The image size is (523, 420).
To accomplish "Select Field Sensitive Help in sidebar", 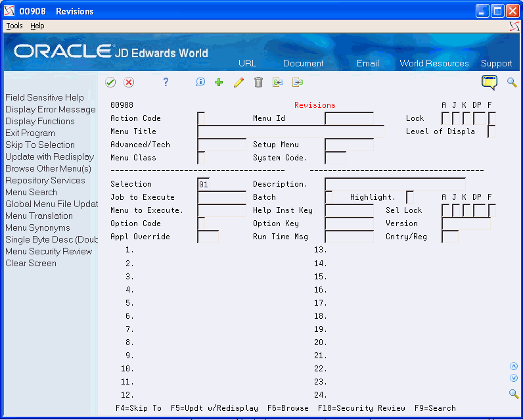I will [45, 97].
